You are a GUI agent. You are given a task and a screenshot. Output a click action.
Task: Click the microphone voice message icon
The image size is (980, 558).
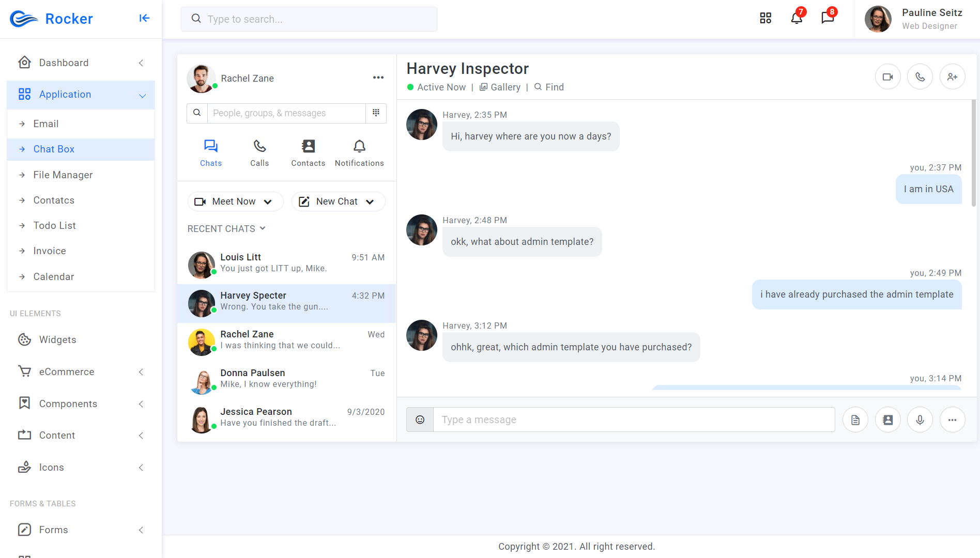[x=920, y=420]
